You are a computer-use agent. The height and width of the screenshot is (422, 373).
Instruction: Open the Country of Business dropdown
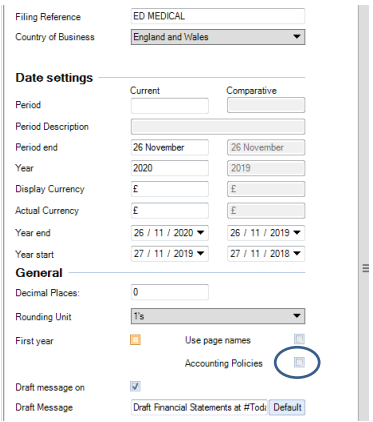click(218, 37)
